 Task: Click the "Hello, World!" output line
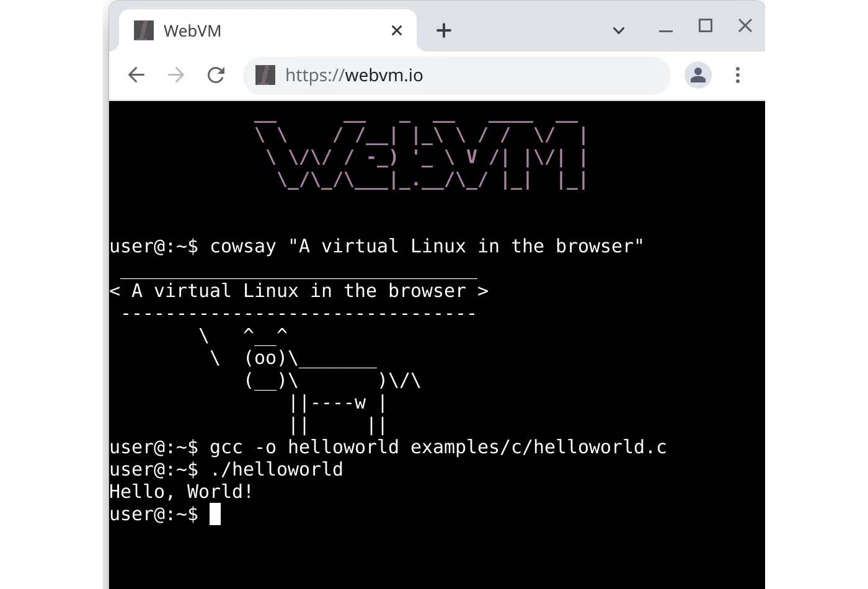(x=181, y=492)
